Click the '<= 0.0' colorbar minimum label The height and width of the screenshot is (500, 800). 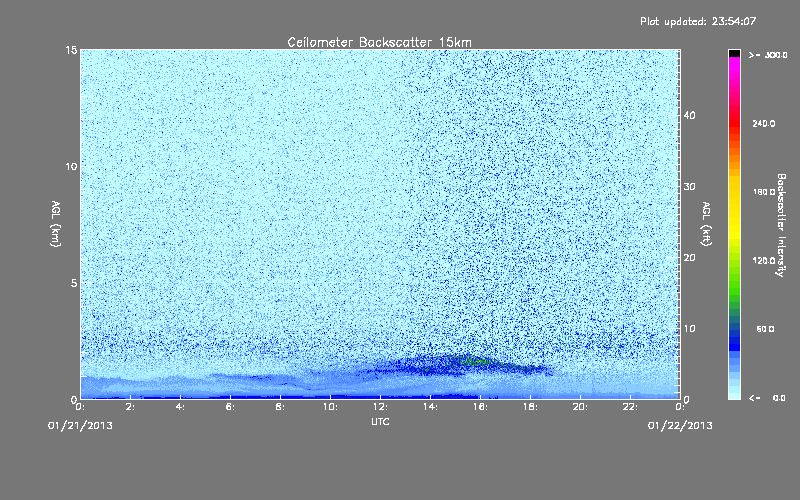(x=767, y=398)
